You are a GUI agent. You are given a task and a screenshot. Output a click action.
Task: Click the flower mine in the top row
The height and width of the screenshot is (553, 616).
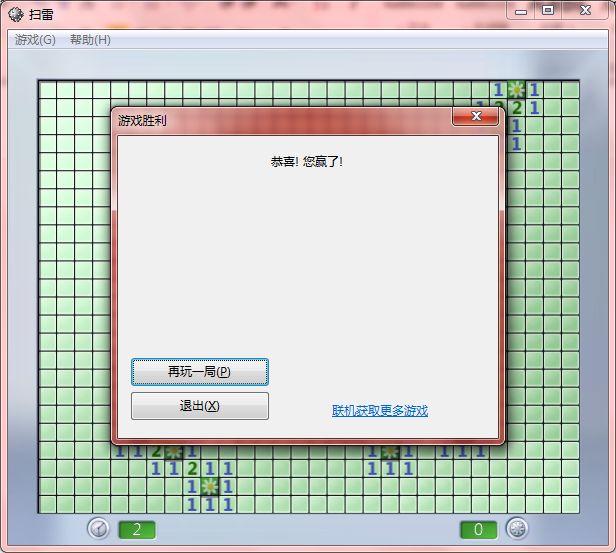click(516, 90)
